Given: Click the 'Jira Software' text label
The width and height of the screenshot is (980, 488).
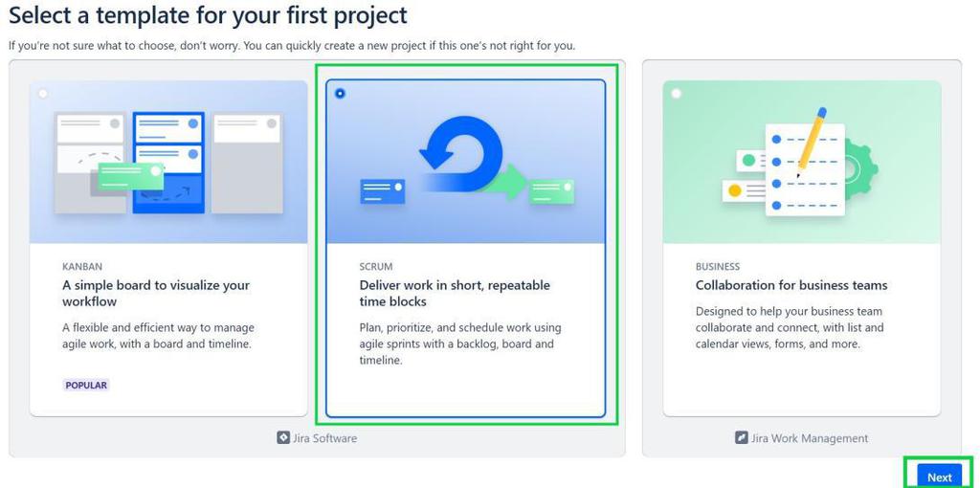Looking at the screenshot, I should pyautogui.click(x=325, y=438).
